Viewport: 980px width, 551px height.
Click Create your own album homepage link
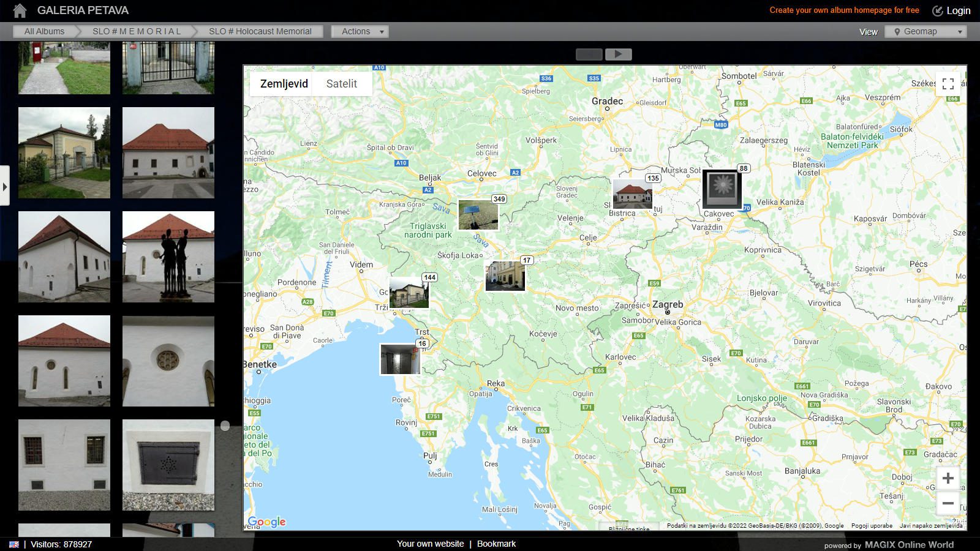point(844,10)
